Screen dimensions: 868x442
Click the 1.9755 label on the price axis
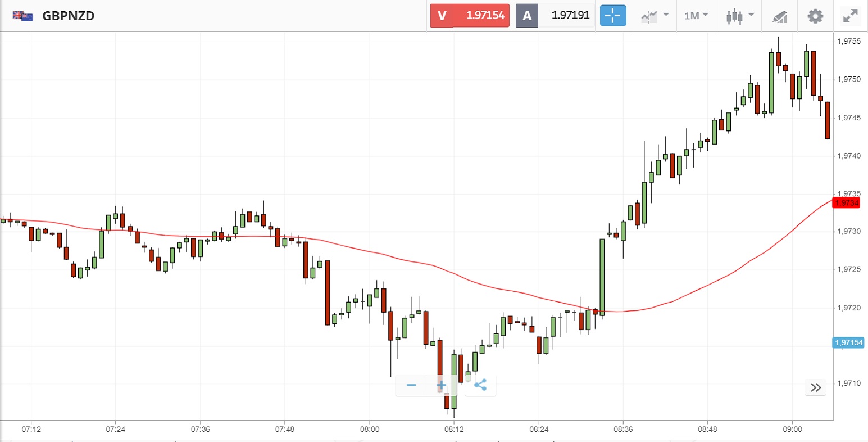[848, 41]
